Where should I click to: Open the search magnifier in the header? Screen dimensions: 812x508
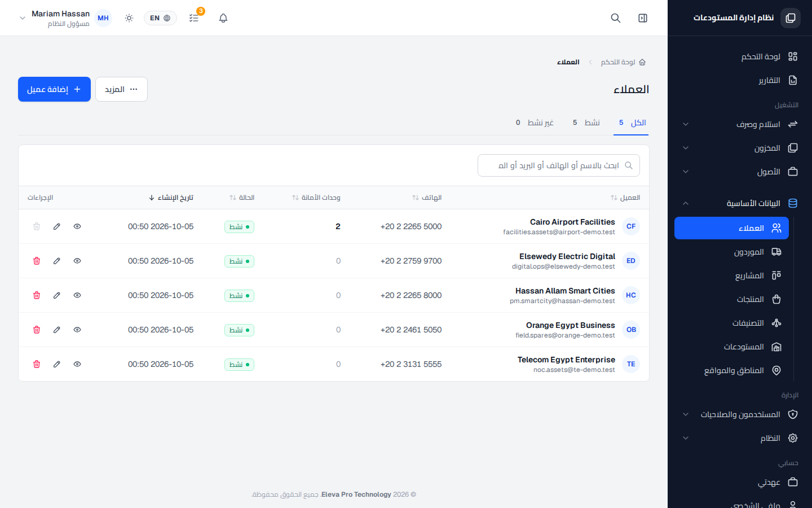click(x=616, y=18)
